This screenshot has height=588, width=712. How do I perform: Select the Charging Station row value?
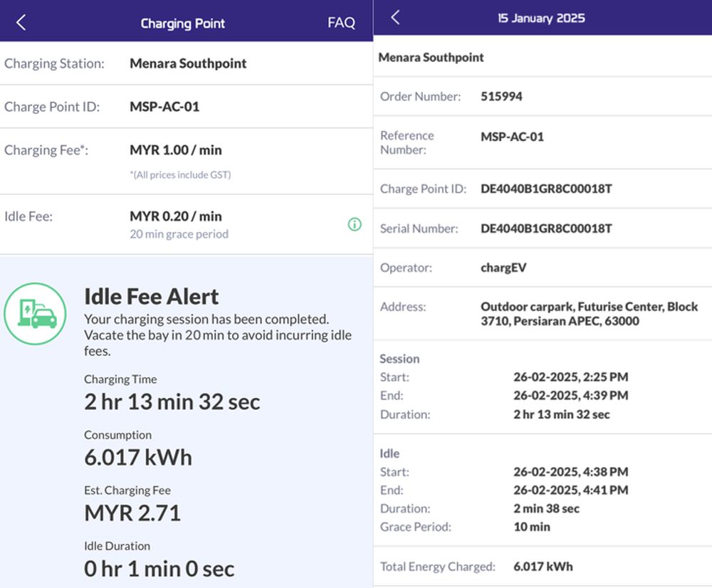[188, 63]
